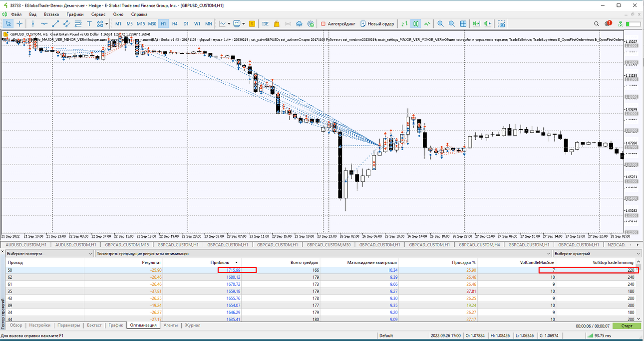The height and width of the screenshot is (341, 644).
Task: Set timeframe to M15
Action: click(x=141, y=23)
